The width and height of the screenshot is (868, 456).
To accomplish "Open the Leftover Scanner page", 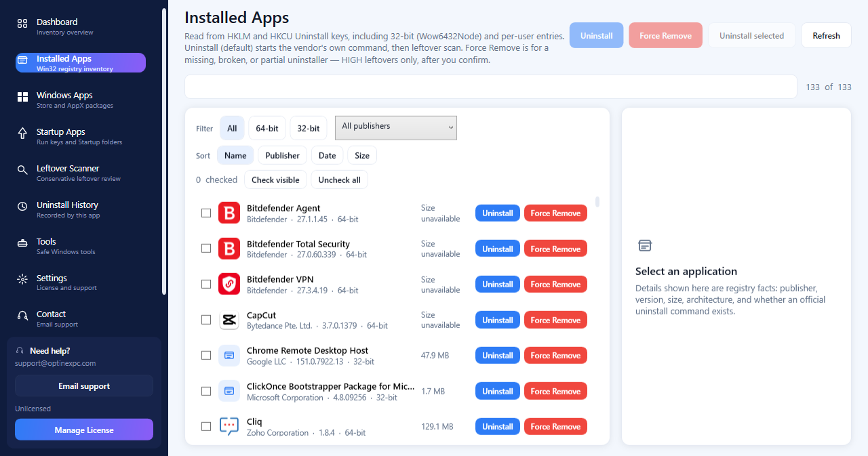I will pyautogui.click(x=81, y=172).
